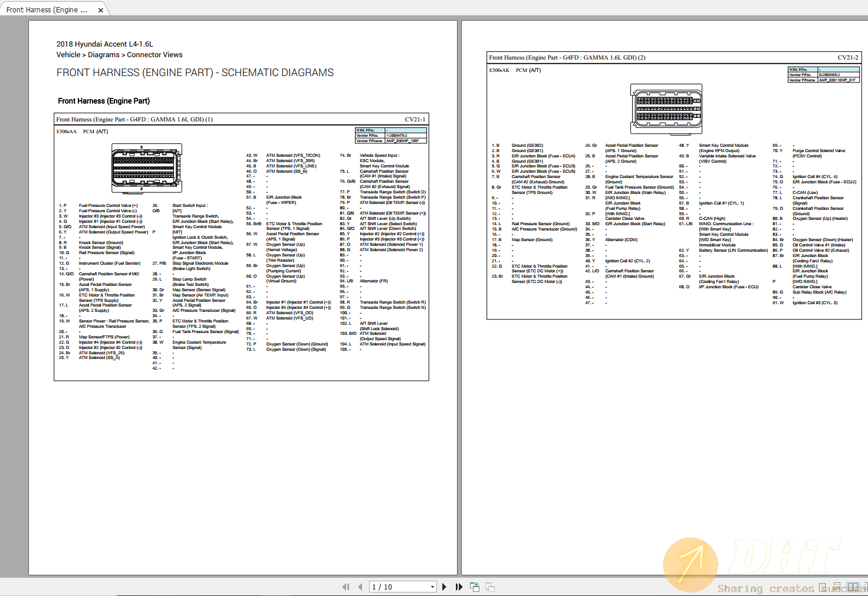Click "Fuel Pressure Control Valve (+)" entry
Screen dimensions: 868x596
click(108, 206)
